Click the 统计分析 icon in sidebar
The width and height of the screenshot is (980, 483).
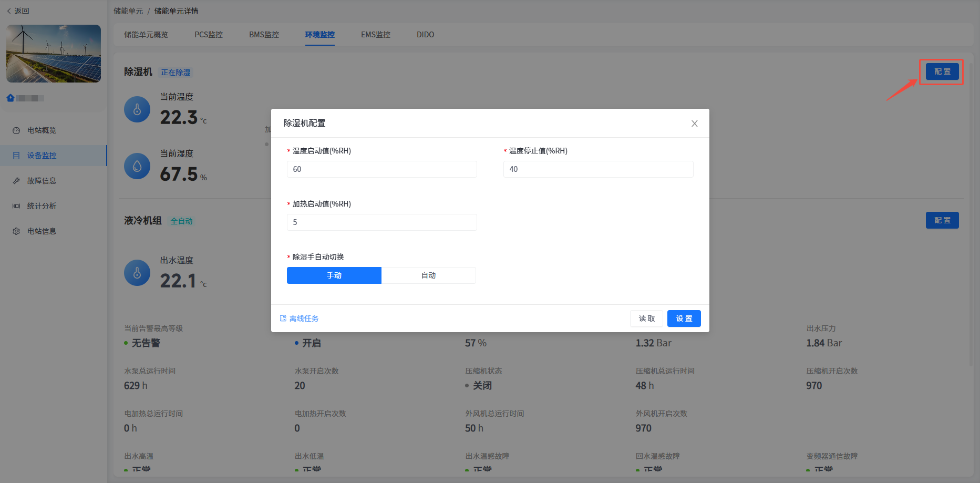coord(16,206)
